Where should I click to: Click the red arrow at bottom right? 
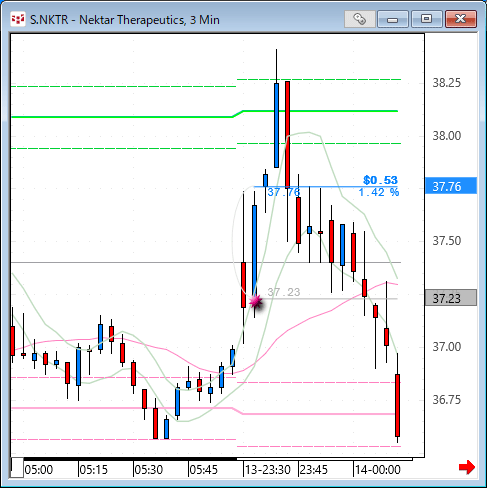pyautogui.click(x=467, y=467)
